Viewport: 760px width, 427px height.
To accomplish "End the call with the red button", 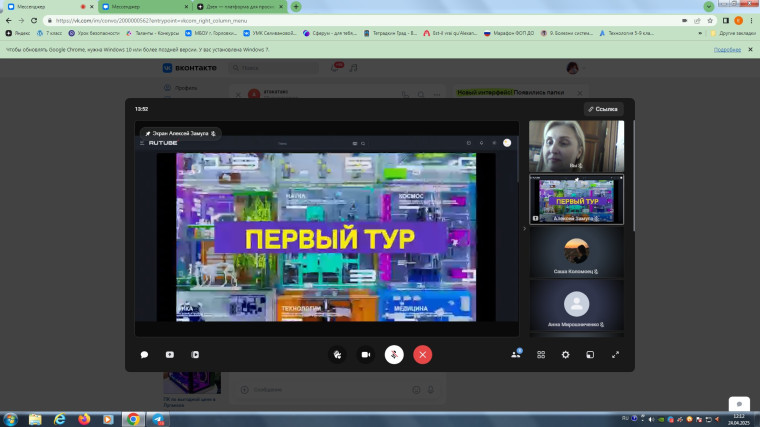I will 423,355.
